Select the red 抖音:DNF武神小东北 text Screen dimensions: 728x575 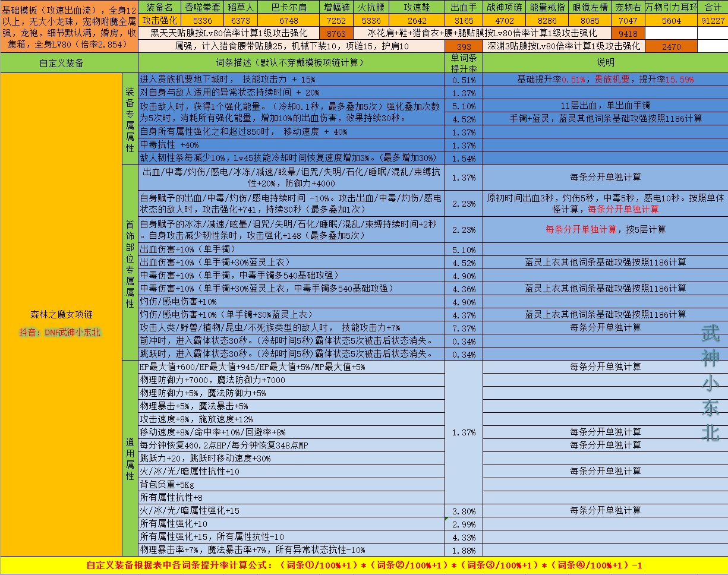coord(61,332)
